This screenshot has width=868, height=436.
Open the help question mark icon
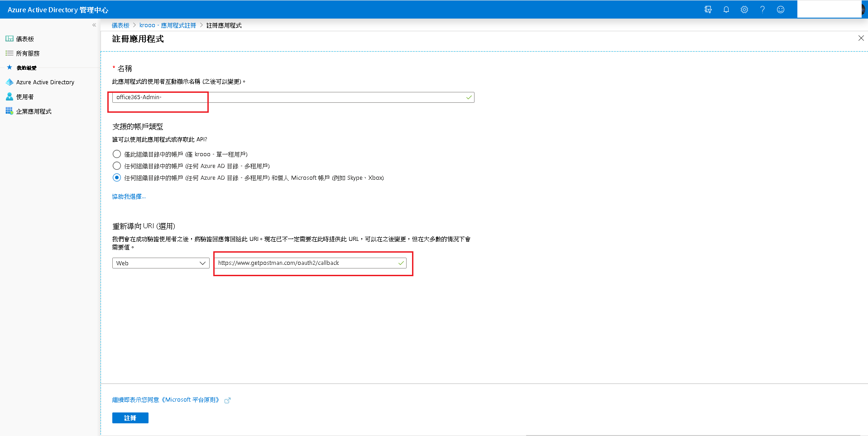(762, 10)
